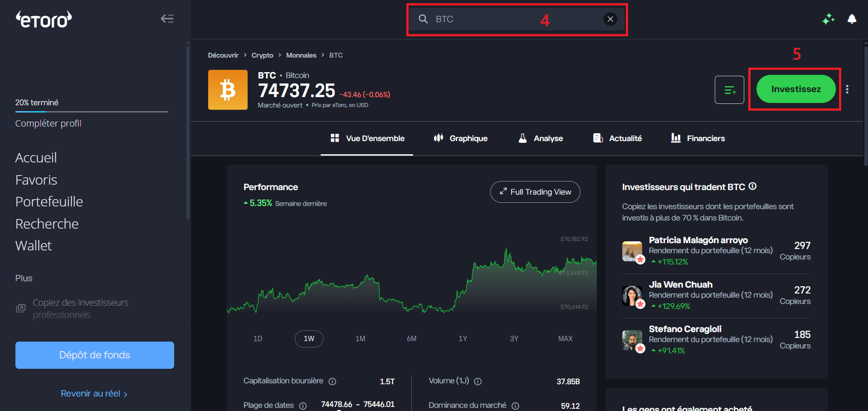Image resolution: width=868 pixels, height=411 pixels.
Task: Select the 1M chart range
Action: [x=360, y=339]
